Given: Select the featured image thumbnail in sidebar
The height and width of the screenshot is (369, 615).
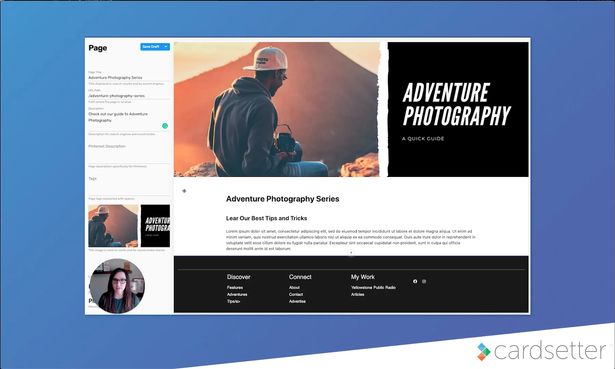Looking at the screenshot, I should click(129, 226).
